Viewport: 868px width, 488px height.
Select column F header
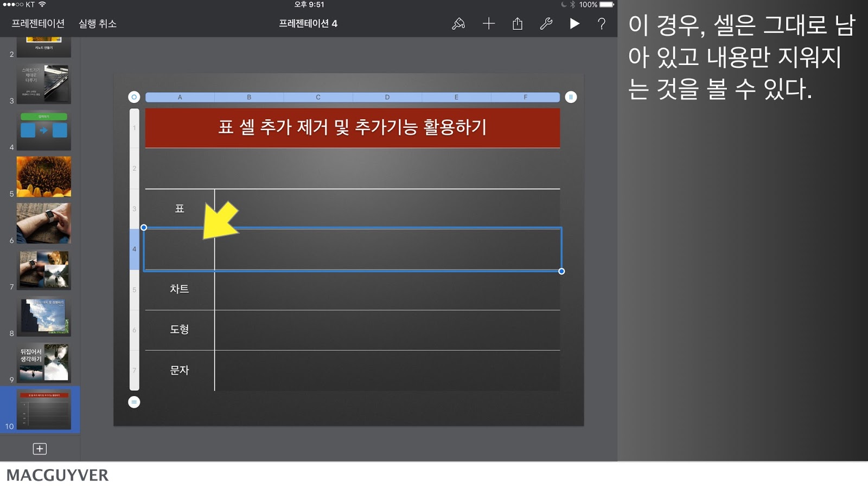pos(525,97)
